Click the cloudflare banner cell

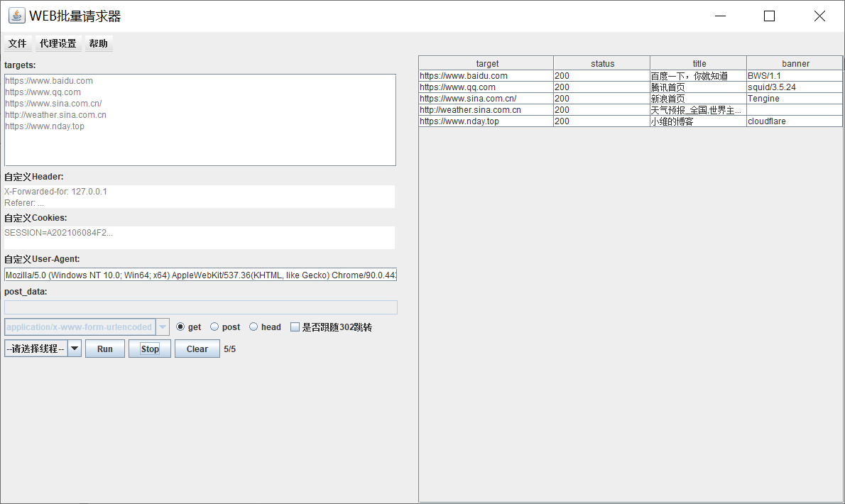795,121
